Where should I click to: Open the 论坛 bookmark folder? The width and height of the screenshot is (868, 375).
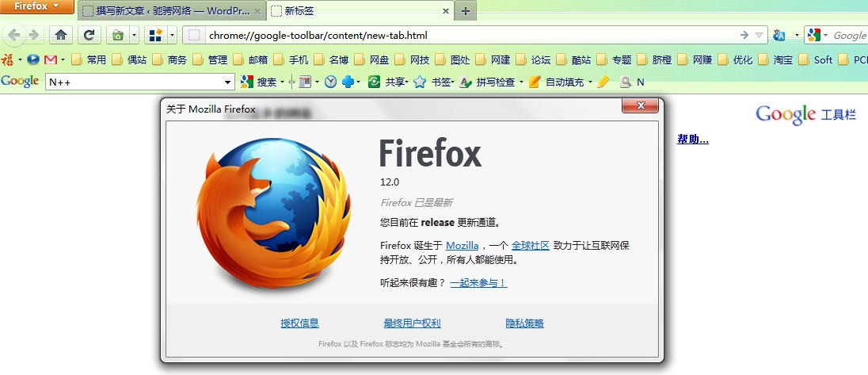pos(533,59)
